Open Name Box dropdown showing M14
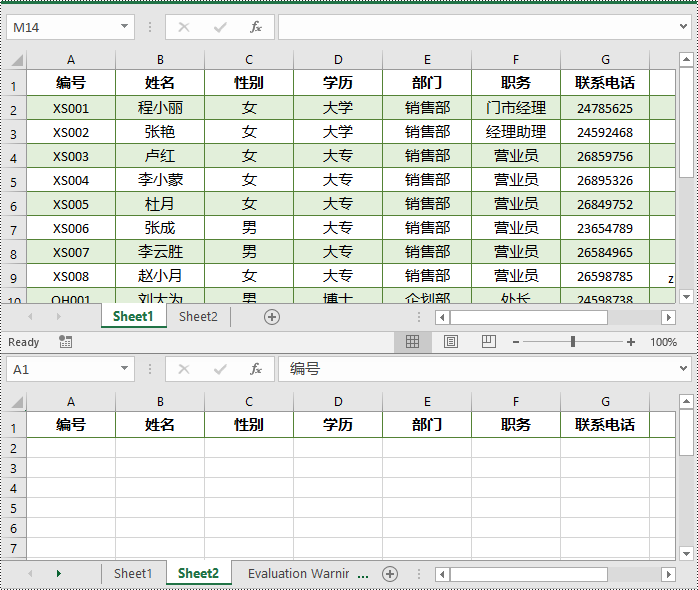 pos(124,26)
